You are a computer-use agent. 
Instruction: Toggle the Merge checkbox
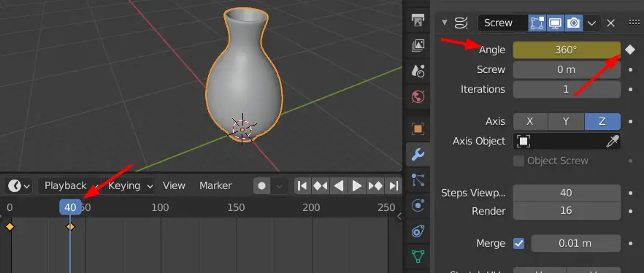coord(518,244)
